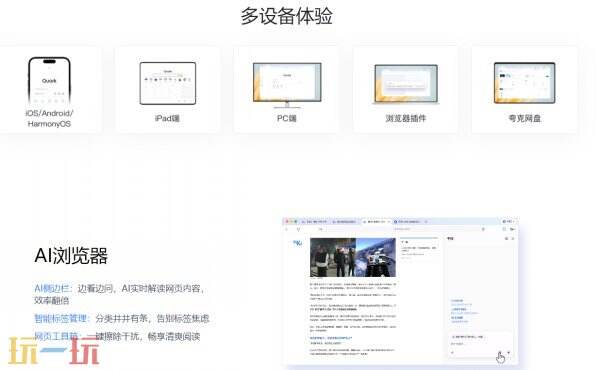Click the iOS/Android/HarmonyOS label
This screenshot has height=370, width=600.
[x=49, y=119]
